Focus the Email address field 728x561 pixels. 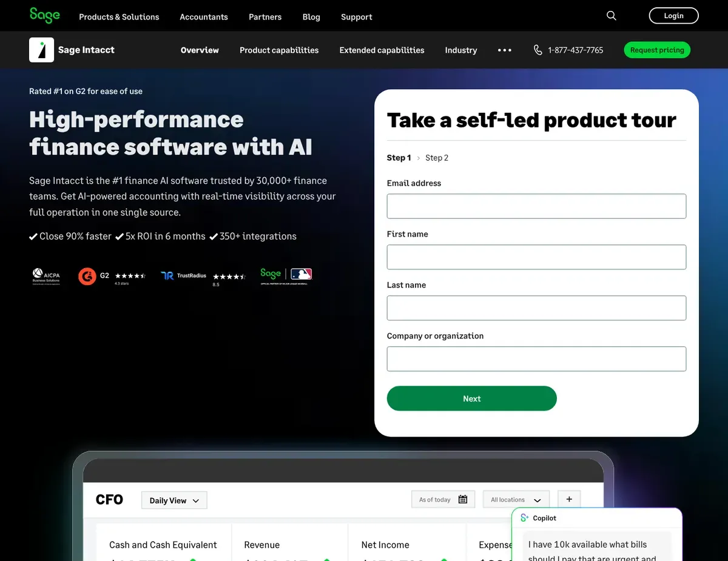click(537, 206)
